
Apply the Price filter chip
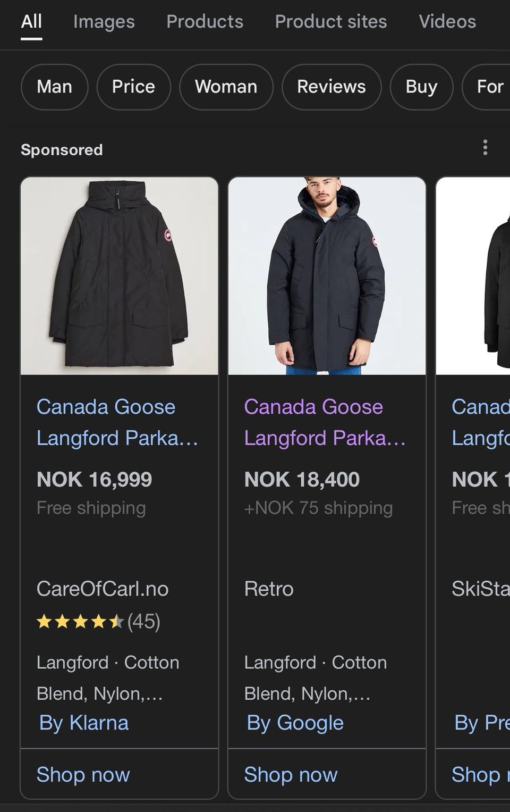[133, 87]
